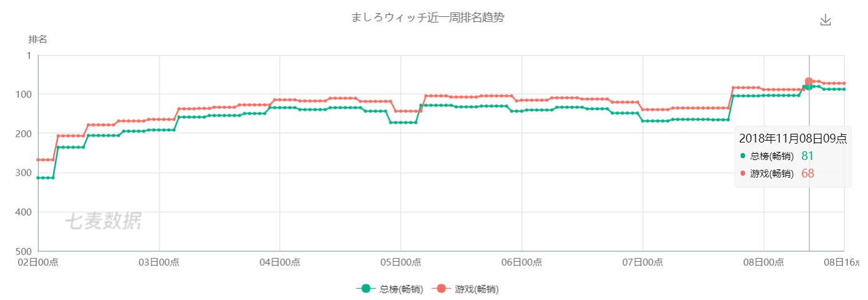Click the green legend circle marker

point(366,289)
